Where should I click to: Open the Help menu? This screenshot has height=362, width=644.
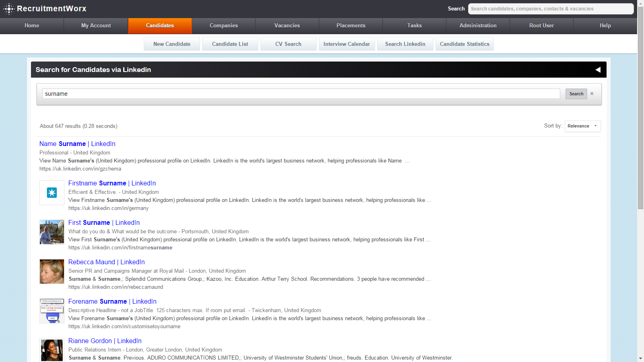click(x=605, y=26)
